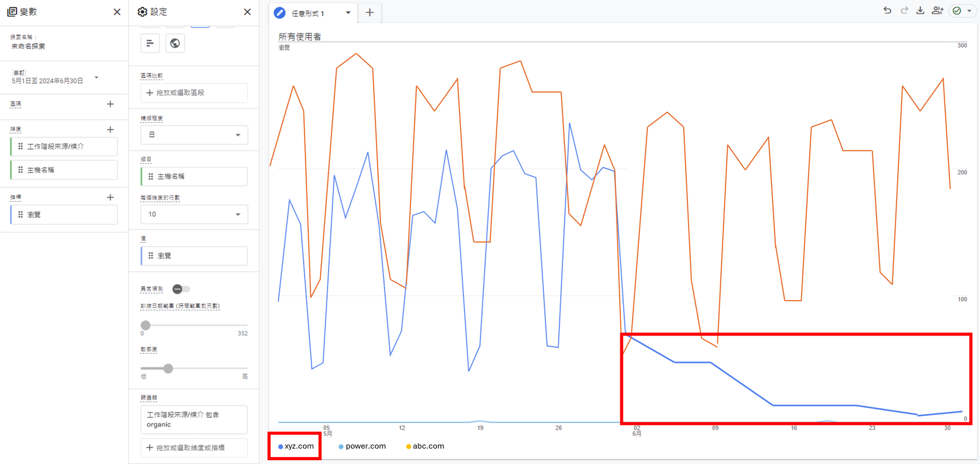
Task: Toggle the anomaly detection switch
Action: pyautogui.click(x=181, y=289)
